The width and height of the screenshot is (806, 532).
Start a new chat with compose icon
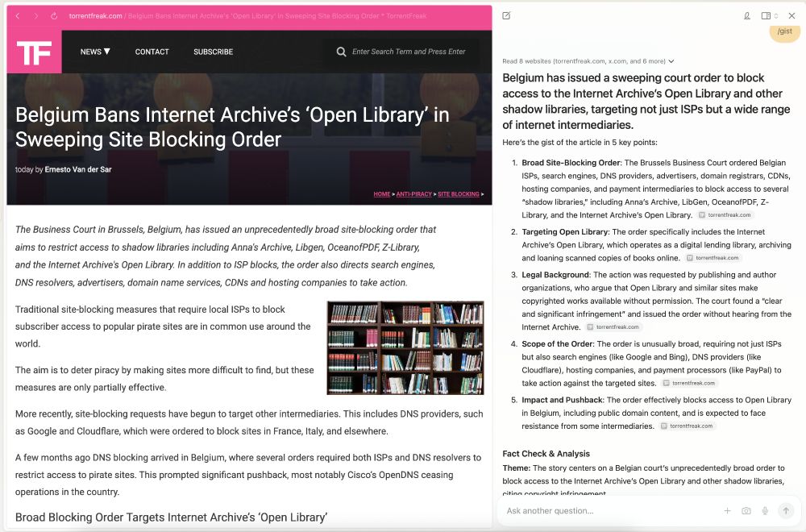tap(506, 16)
